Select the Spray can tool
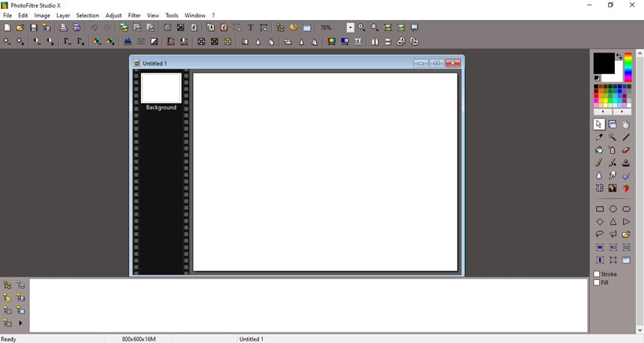Viewport: 644px width, 343px height. 613,150
